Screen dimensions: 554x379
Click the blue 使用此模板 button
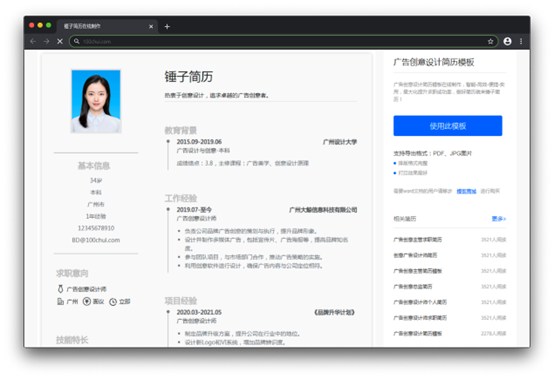[x=448, y=126]
